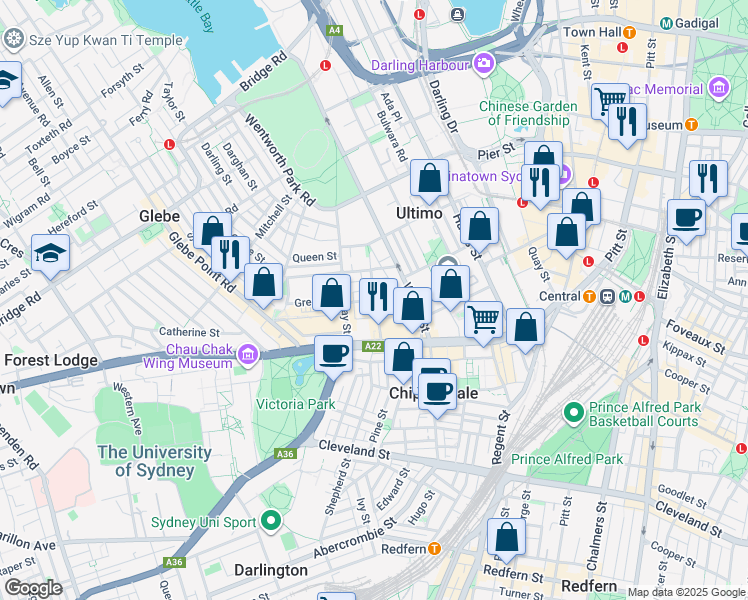Select Prince Alfred Park Basketball Courts pin
This screenshot has height=600, width=748.
pyautogui.click(x=573, y=412)
